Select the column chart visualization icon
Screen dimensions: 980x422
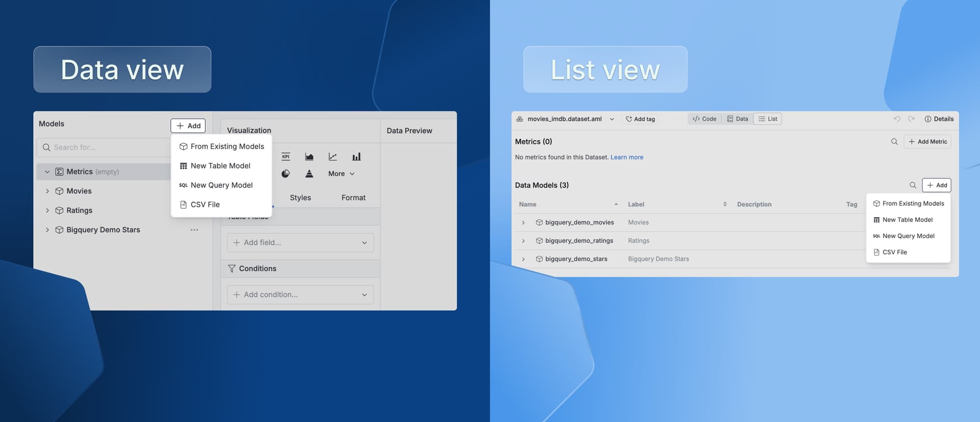click(x=356, y=157)
